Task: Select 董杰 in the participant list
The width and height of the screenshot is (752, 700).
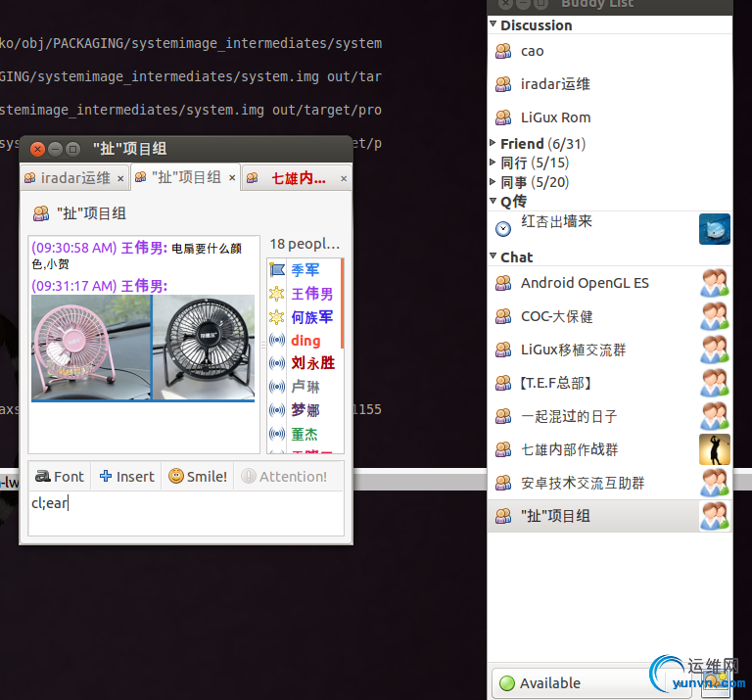Action: pos(305,434)
